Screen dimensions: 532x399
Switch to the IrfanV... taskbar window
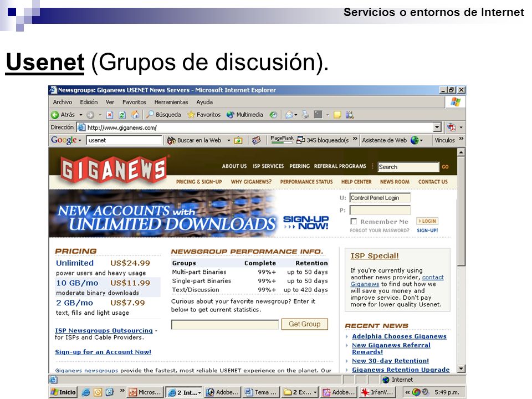tap(378, 392)
